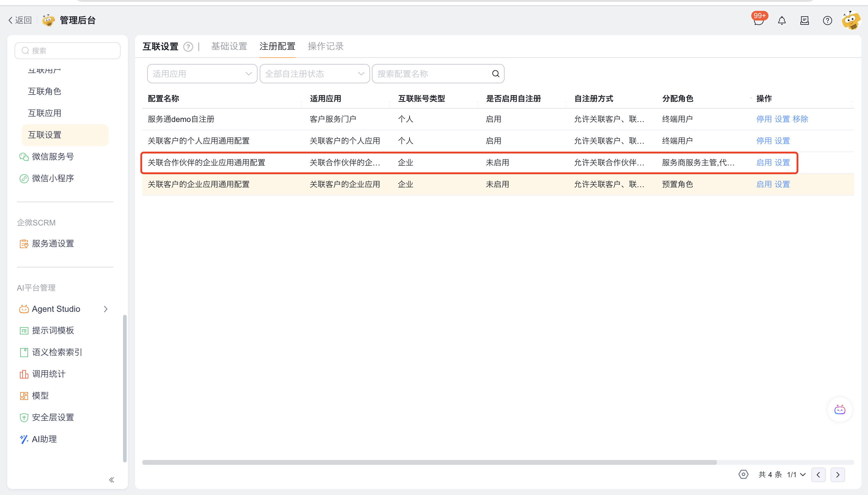
Task: Open the chat messages icon with 99+ badge
Action: pyautogui.click(x=758, y=21)
